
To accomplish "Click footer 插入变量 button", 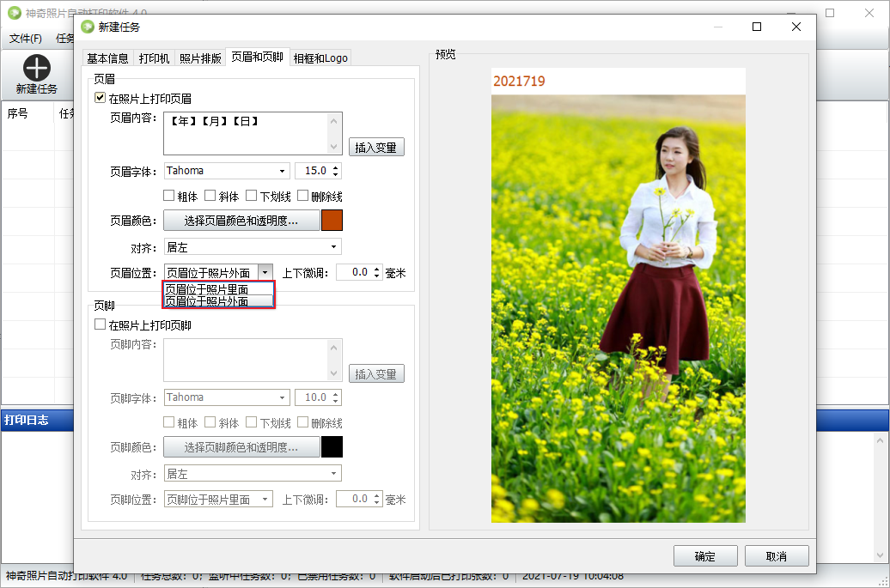I will point(375,374).
